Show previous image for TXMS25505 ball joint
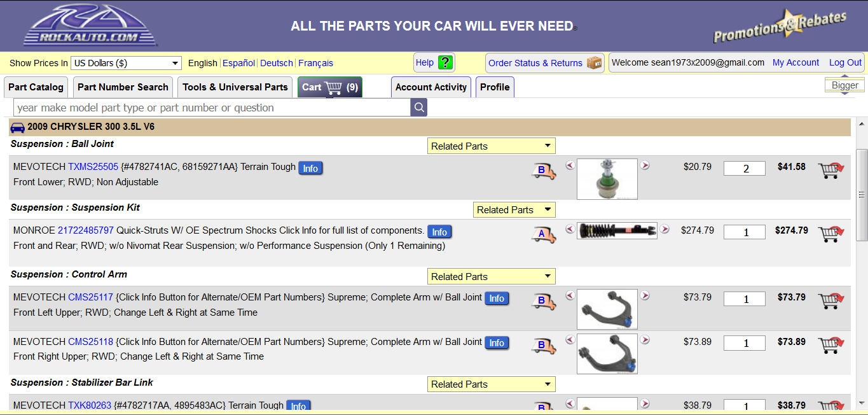The height and width of the screenshot is (415, 868). [x=570, y=165]
